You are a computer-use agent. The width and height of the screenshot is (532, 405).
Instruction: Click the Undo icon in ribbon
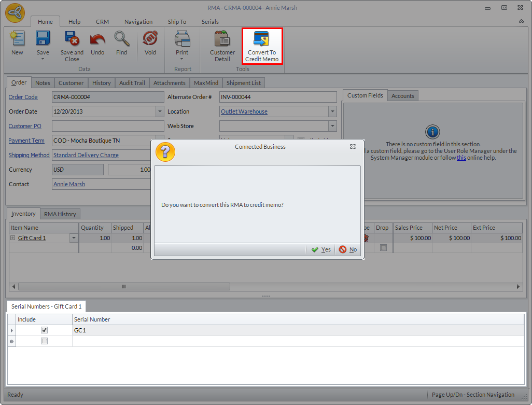pos(97,40)
